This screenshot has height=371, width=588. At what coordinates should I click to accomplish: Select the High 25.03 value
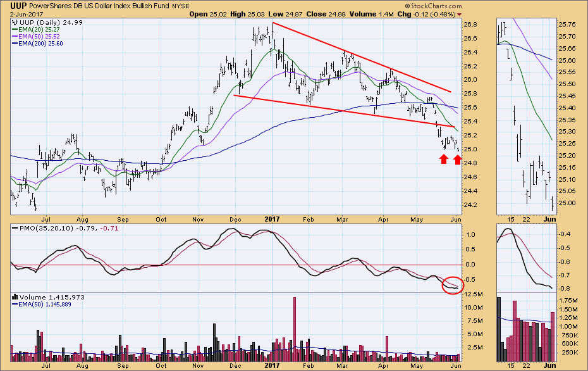coord(247,15)
